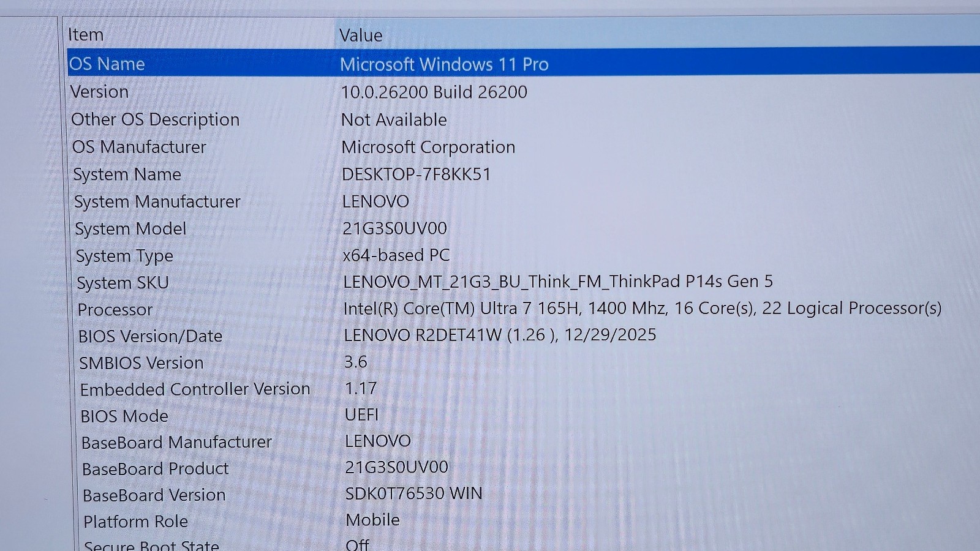Click 21G3S0UV00 value in System Model row
Image resolution: width=980 pixels, height=551 pixels.
pos(394,228)
